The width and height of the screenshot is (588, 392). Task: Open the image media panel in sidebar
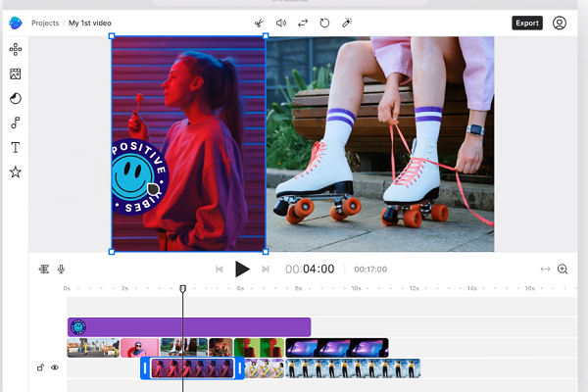point(16,73)
